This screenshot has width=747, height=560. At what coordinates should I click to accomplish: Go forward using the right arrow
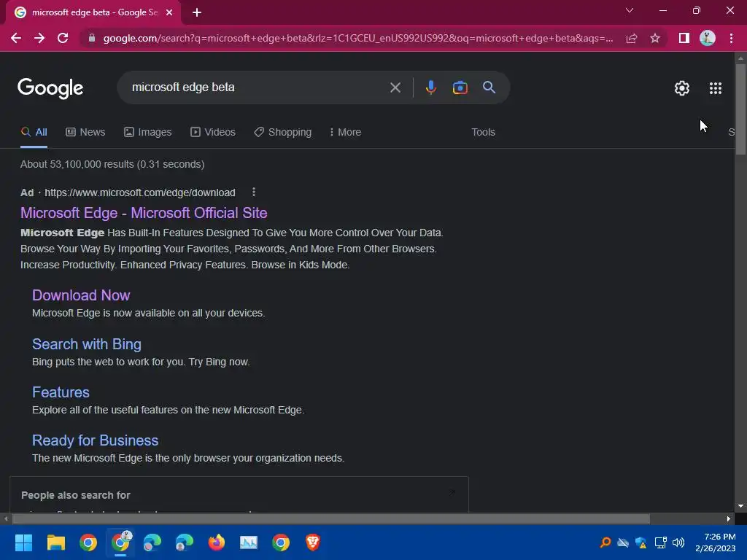click(39, 38)
